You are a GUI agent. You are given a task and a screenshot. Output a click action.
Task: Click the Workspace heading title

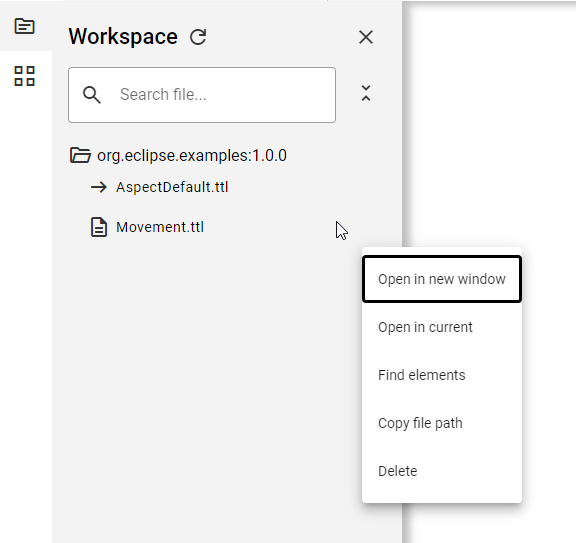coord(123,37)
